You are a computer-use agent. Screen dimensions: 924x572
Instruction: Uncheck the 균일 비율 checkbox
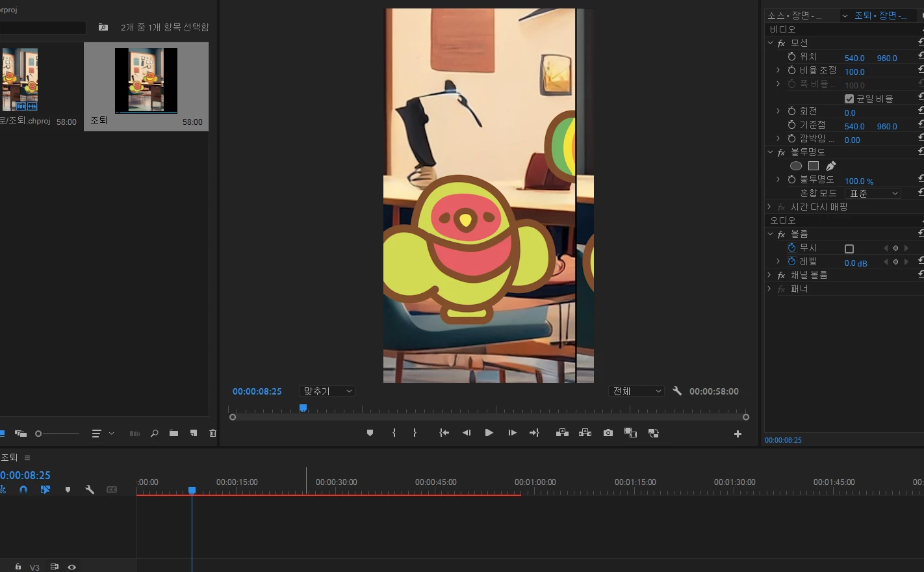(849, 99)
